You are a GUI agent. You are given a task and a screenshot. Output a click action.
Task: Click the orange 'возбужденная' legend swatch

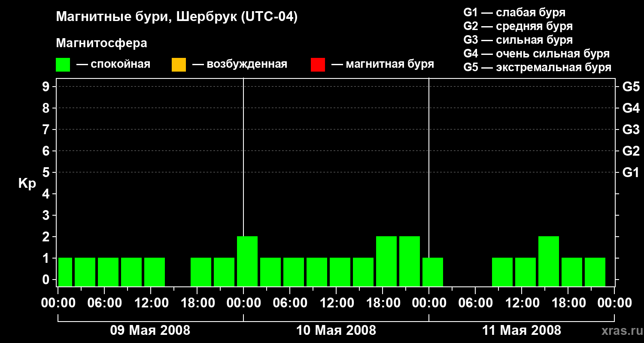click(x=179, y=65)
